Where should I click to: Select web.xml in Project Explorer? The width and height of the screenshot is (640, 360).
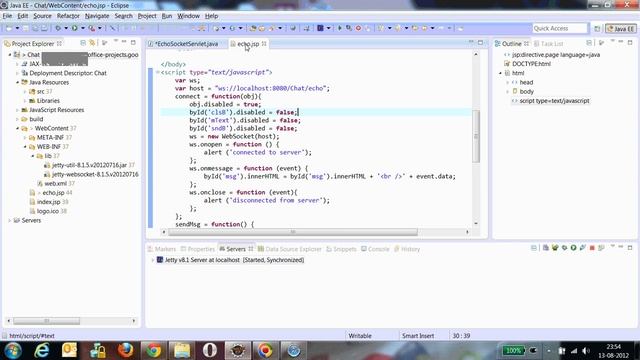click(x=55, y=184)
